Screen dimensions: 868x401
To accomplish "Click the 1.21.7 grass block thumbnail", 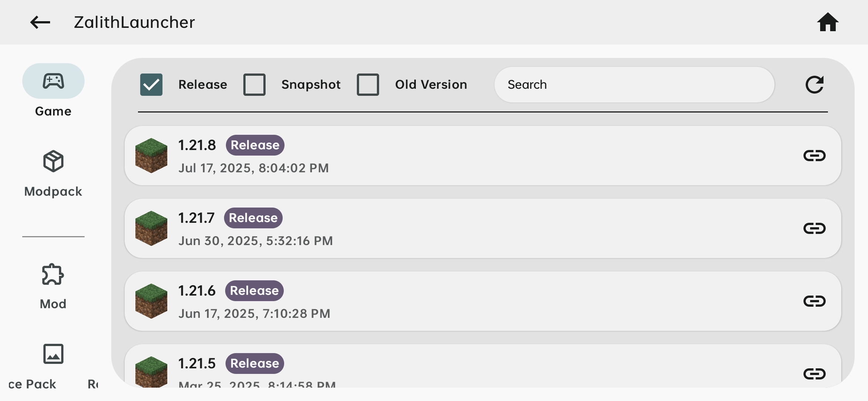I will tap(152, 228).
